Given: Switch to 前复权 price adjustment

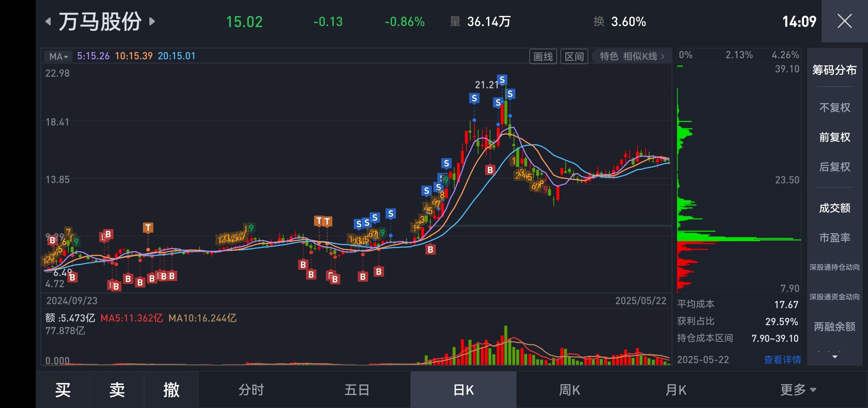Looking at the screenshot, I should pyautogui.click(x=834, y=137).
